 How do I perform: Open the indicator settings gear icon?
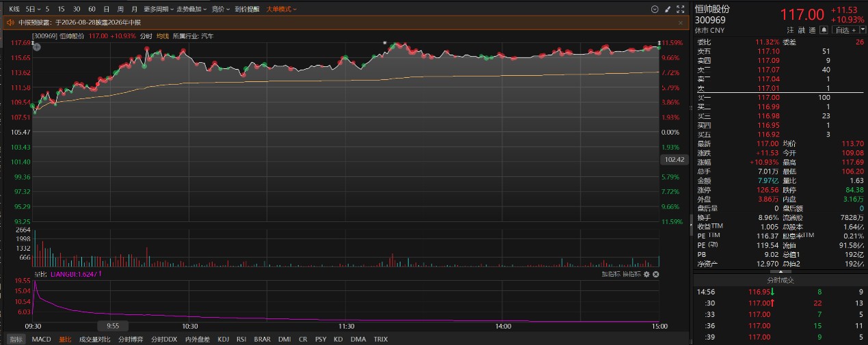pos(646,274)
